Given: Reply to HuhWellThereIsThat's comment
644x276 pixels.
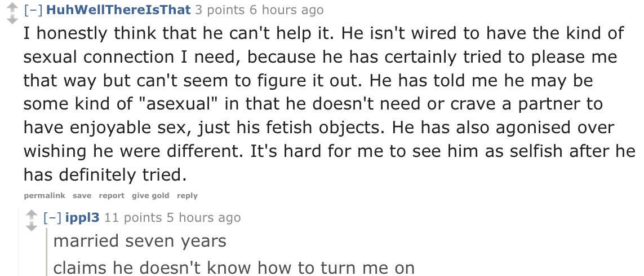Looking at the screenshot, I should pyautogui.click(x=187, y=195).
